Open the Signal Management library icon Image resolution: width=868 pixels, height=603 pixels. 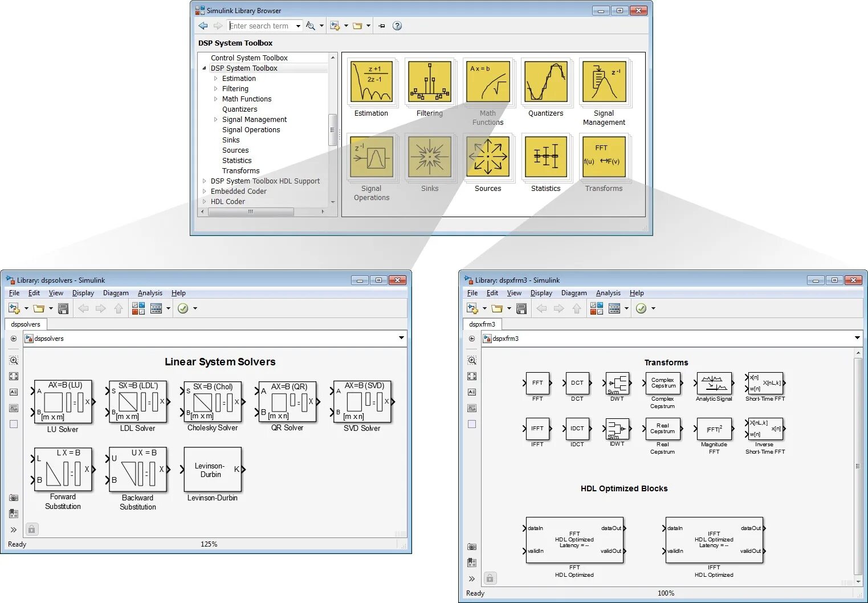(x=604, y=82)
